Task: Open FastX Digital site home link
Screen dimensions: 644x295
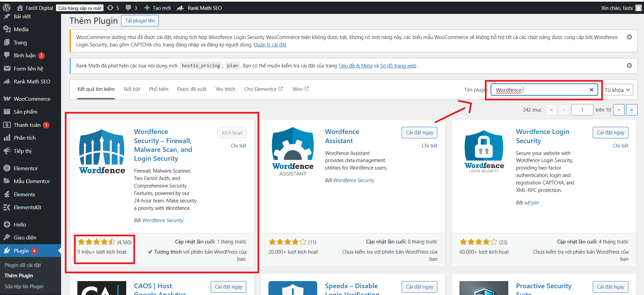Action: [x=35, y=8]
